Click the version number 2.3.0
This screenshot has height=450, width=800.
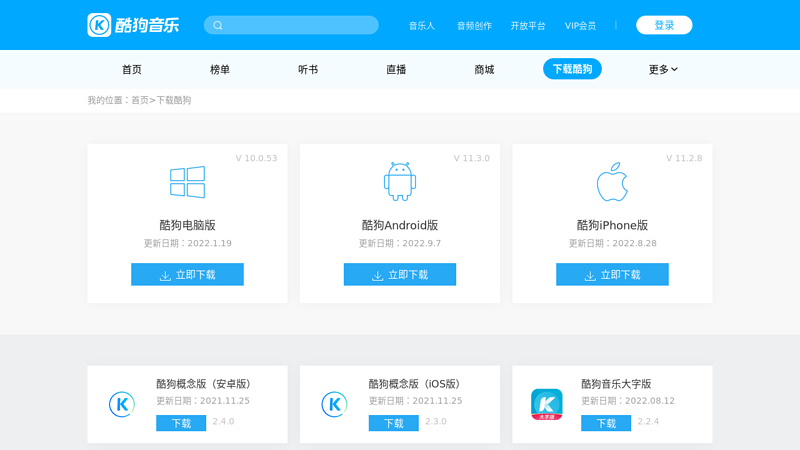pos(436,421)
